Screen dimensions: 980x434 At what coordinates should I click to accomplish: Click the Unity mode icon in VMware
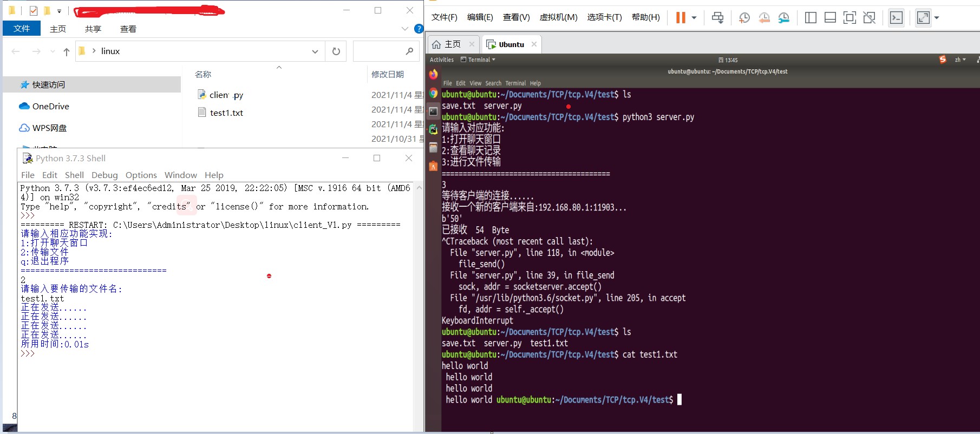click(x=869, y=17)
